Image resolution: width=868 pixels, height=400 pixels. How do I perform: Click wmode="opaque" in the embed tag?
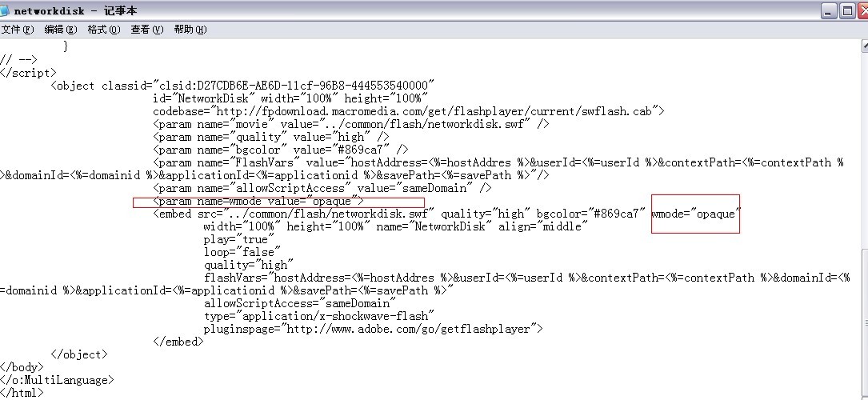click(x=696, y=214)
